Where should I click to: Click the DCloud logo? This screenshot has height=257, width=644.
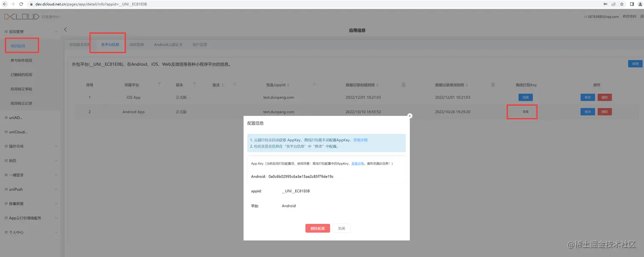point(22,17)
